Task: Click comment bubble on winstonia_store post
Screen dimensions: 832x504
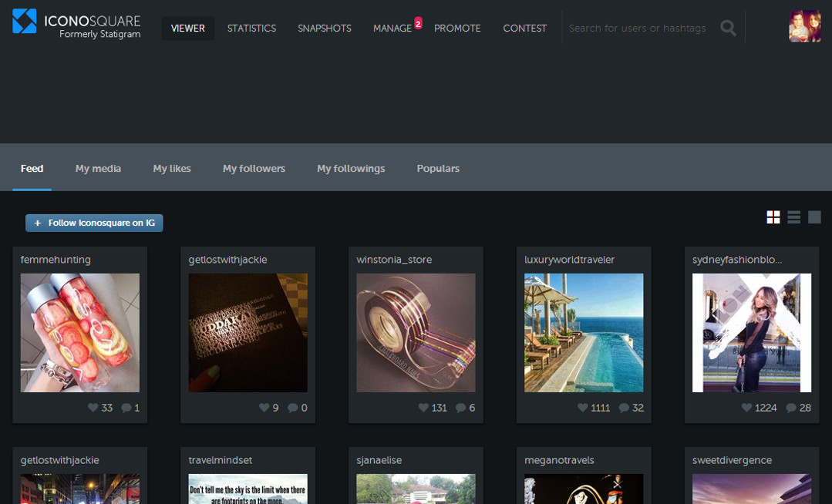Action: [x=460, y=408]
